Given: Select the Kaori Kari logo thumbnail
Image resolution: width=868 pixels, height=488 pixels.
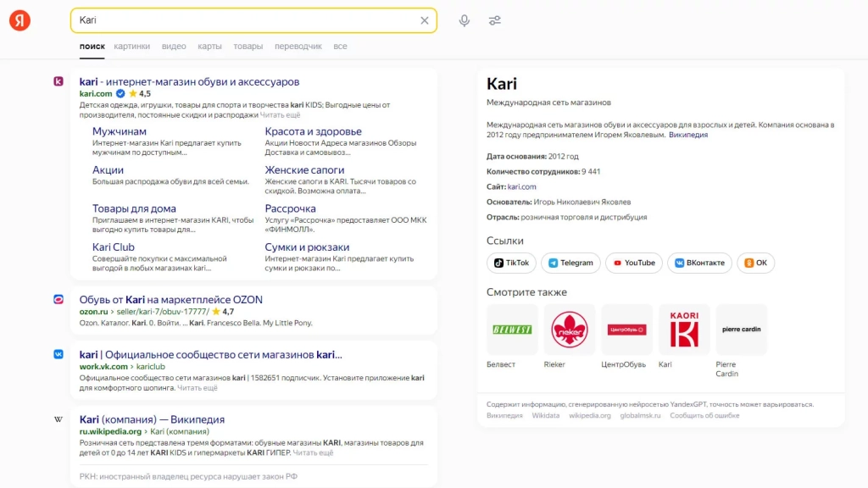Looking at the screenshot, I should pos(684,330).
